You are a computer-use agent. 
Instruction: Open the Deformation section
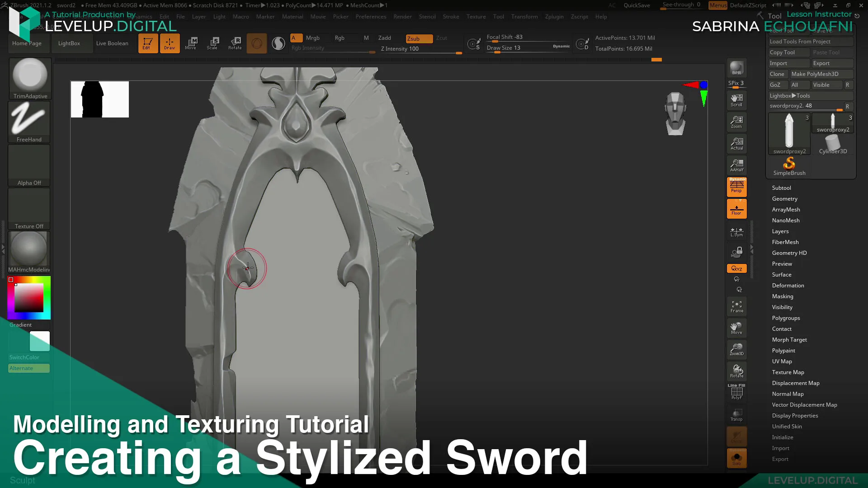[788, 285]
